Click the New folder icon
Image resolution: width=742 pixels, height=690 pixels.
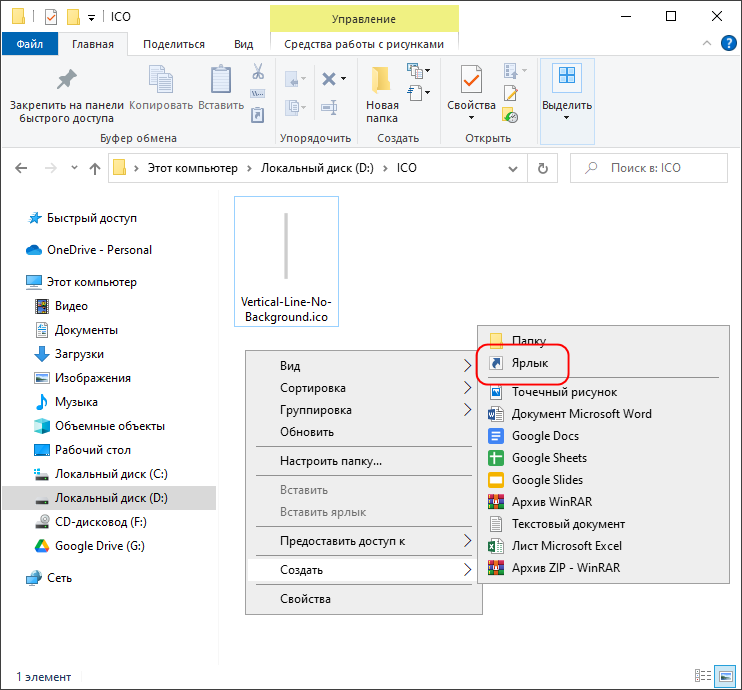381,79
